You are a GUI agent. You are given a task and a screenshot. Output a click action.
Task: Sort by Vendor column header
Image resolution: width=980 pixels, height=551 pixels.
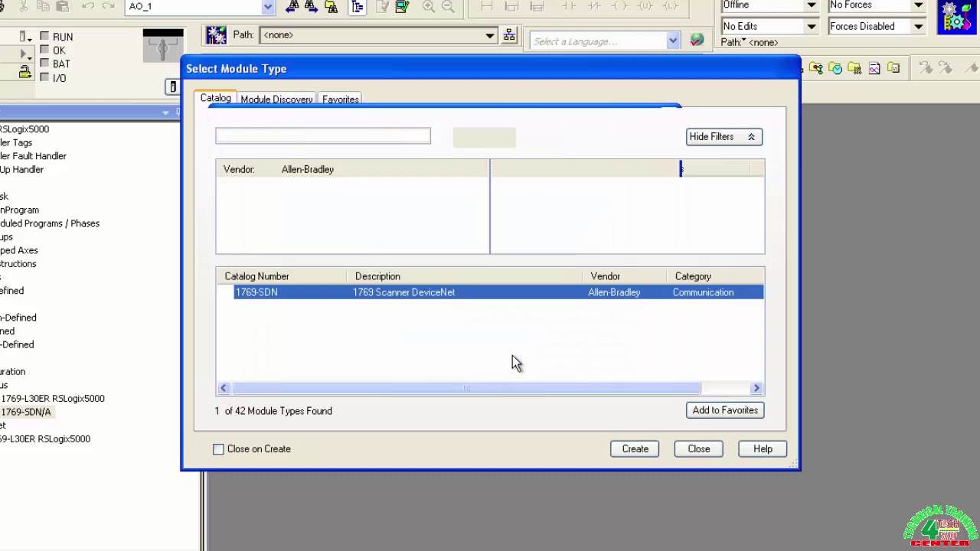[x=626, y=276]
